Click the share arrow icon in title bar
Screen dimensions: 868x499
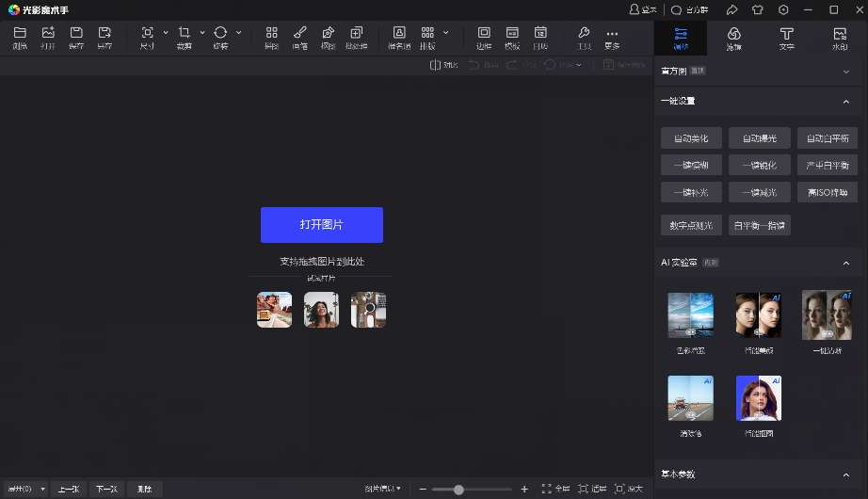click(731, 10)
